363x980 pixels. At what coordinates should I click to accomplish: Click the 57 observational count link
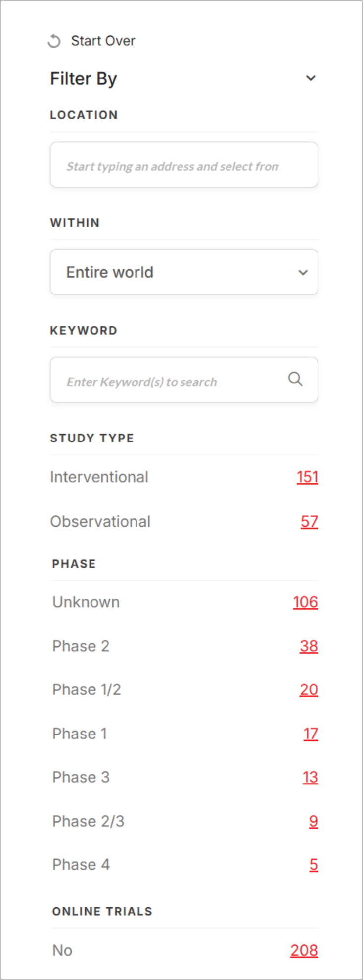(x=309, y=522)
